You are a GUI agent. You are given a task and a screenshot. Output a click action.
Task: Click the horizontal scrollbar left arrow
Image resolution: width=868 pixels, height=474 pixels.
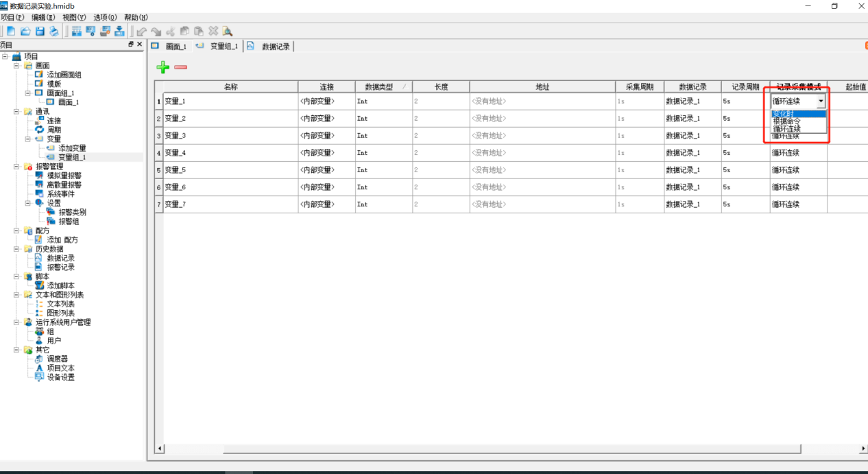pyautogui.click(x=159, y=449)
